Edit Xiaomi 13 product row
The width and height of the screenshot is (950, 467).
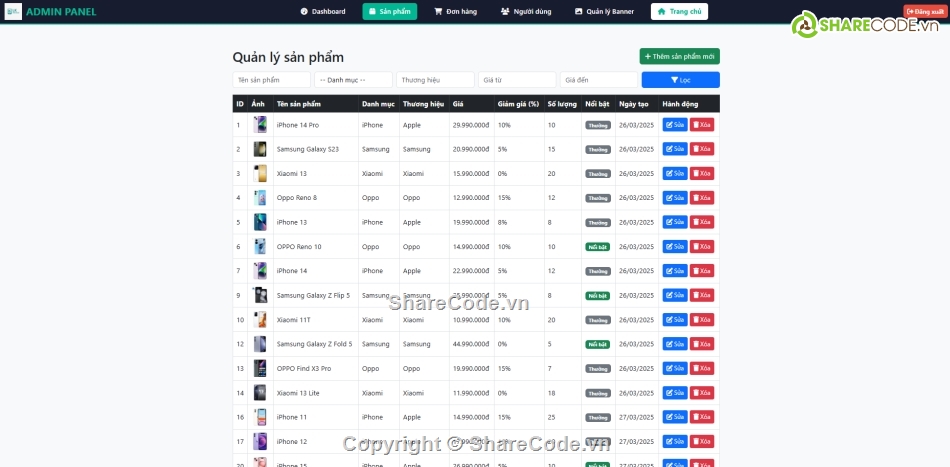tap(674, 173)
